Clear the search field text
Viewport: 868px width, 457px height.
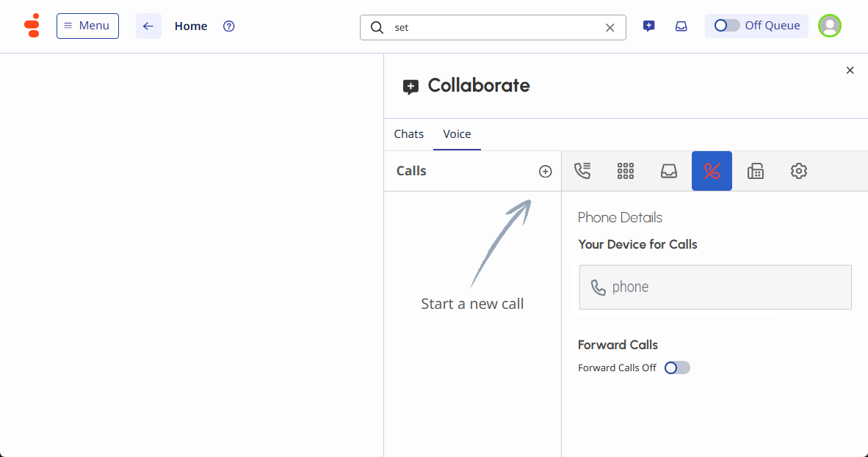[x=610, y=28]
